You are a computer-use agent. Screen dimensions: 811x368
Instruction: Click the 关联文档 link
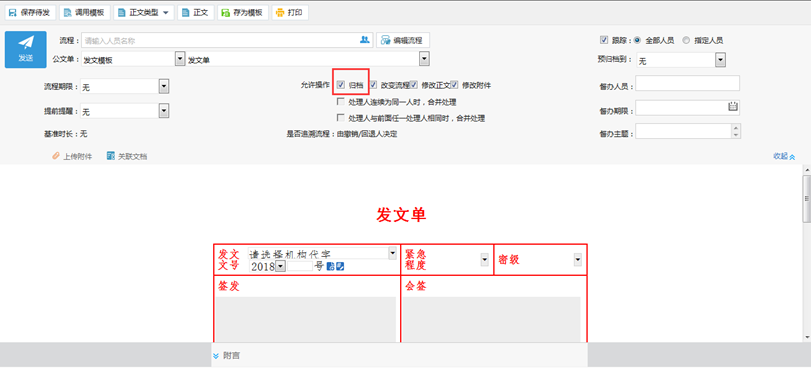(x=127, y=156)
